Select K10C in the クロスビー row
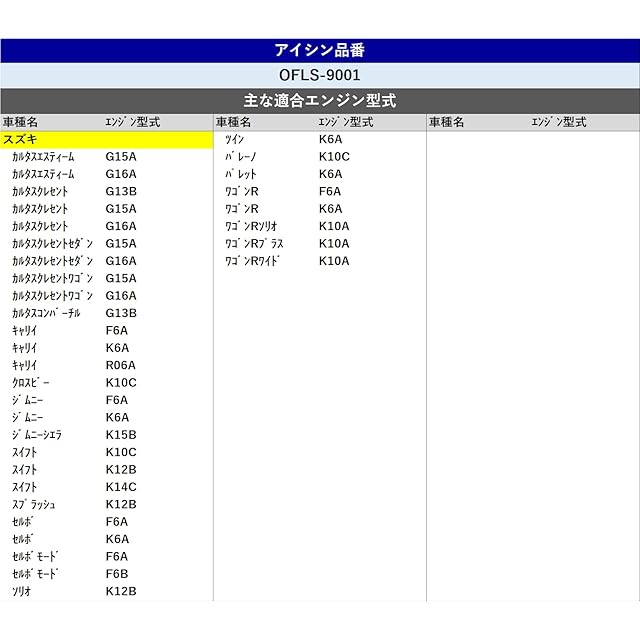640x640 pixels. pyautogui.click(x=121, y=383)
